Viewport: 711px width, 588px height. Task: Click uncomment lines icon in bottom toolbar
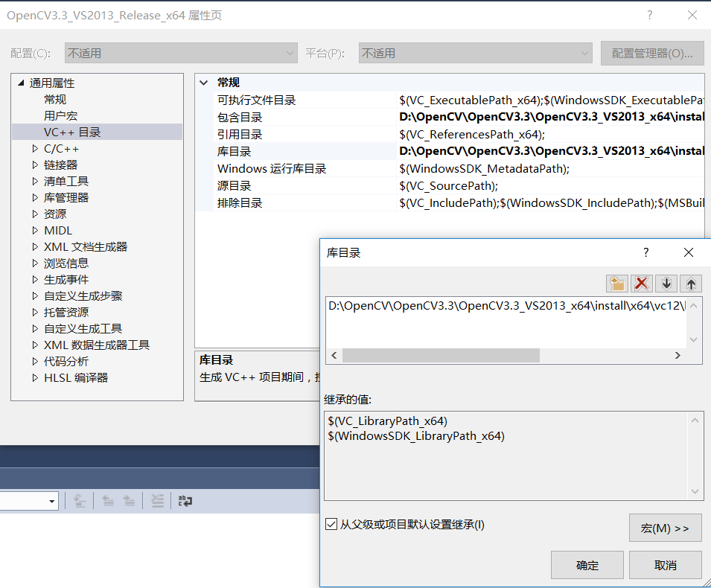pyautogui.click(x=157, y=501)
